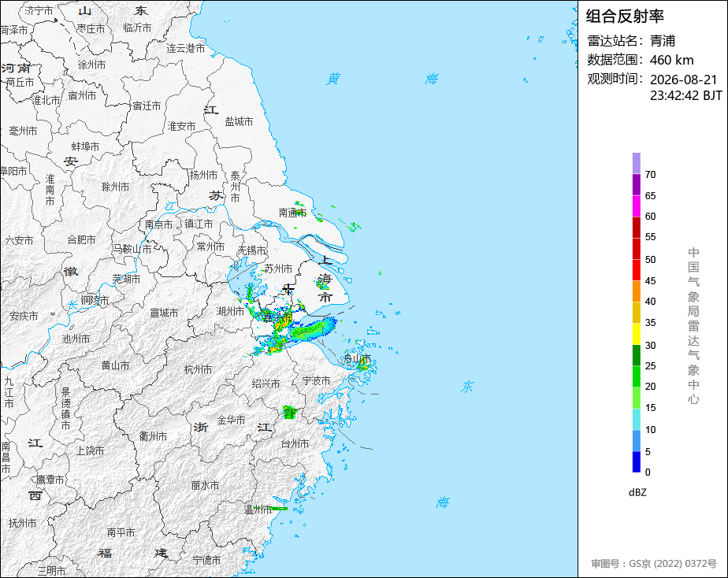Viewport: 728px width, 578px height.
Task: Click the 蚌埠市 map label
Action: click(85, 146)
